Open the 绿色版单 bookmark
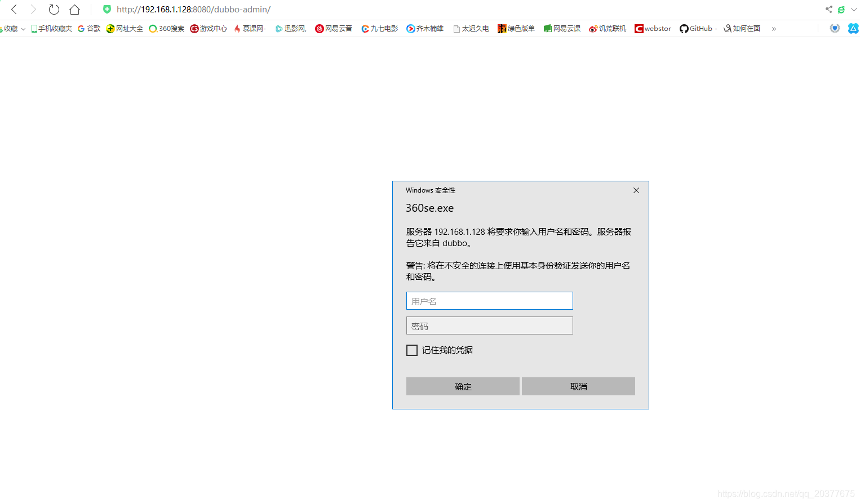Screen dimensions: 860x504 (516, 29)
